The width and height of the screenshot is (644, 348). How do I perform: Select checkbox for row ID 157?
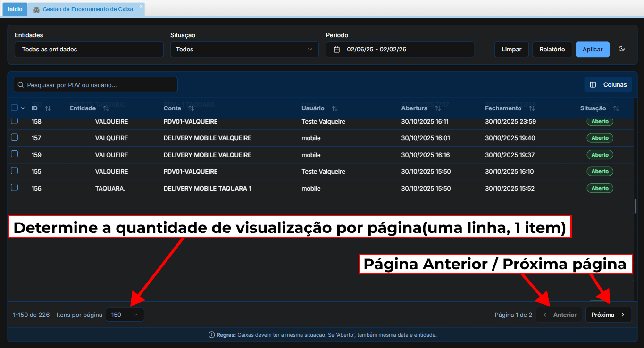(15, 138)
